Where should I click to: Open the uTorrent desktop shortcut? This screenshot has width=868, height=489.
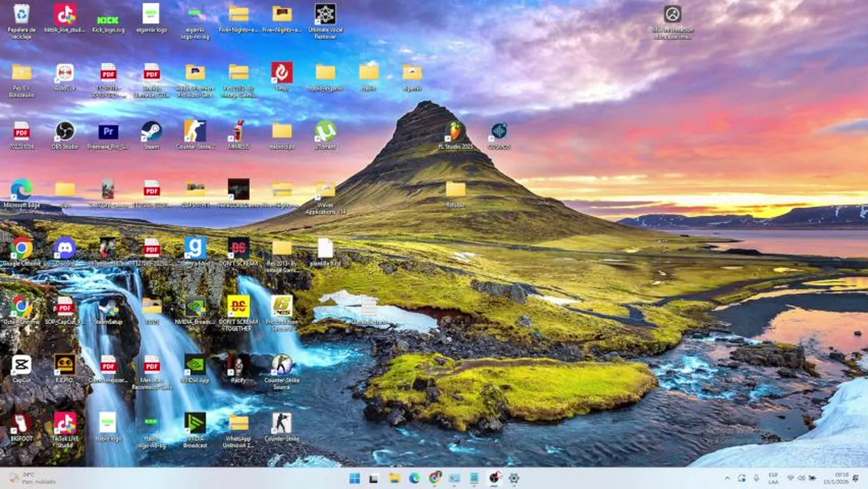(325, 135)
